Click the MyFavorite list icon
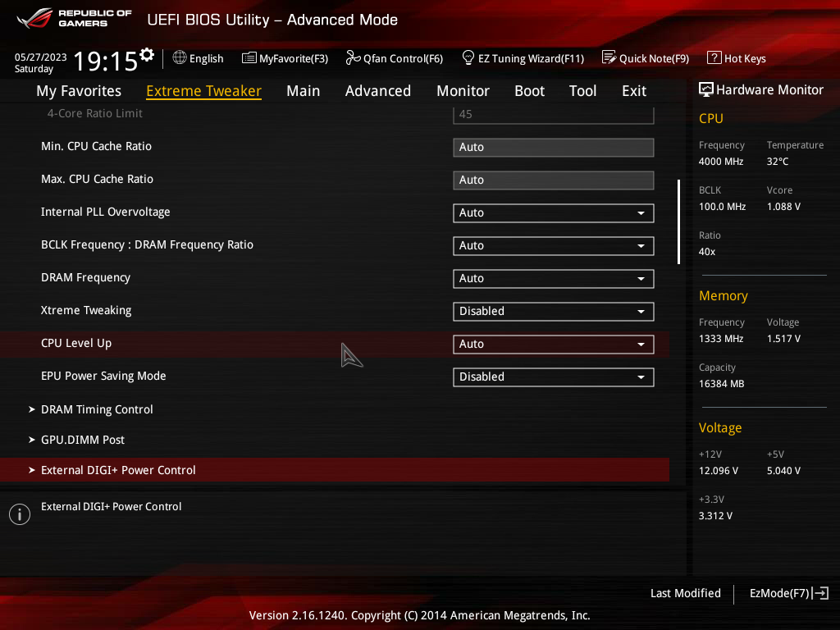 point(249,58)
